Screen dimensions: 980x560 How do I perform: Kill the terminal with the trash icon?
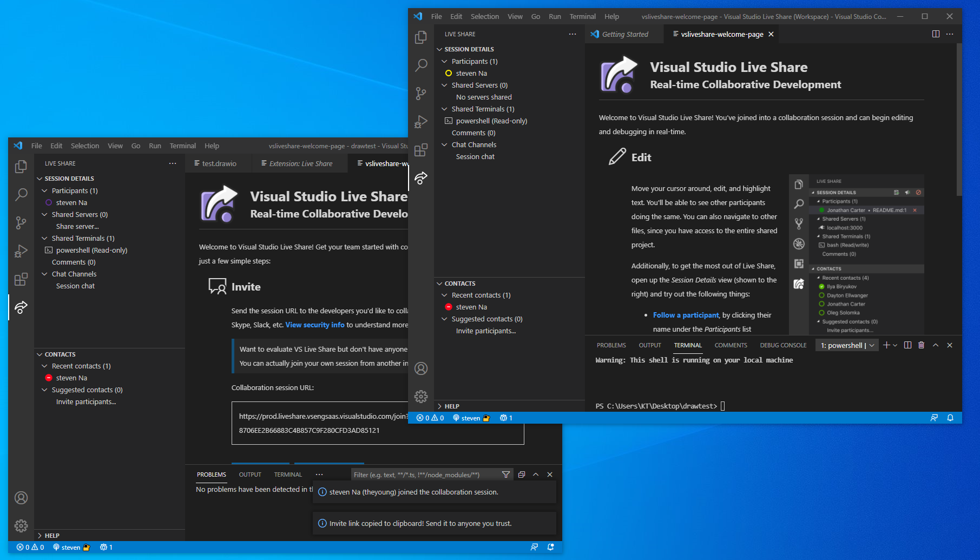922,345
